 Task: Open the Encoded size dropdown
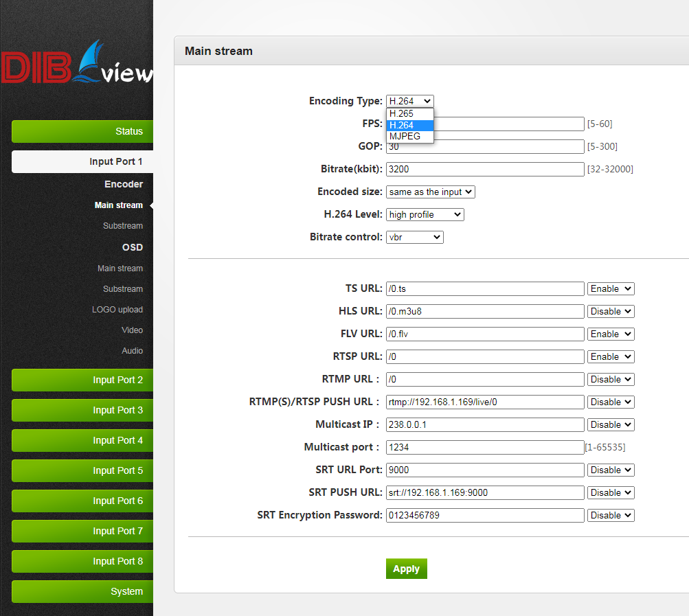[430, 192]
